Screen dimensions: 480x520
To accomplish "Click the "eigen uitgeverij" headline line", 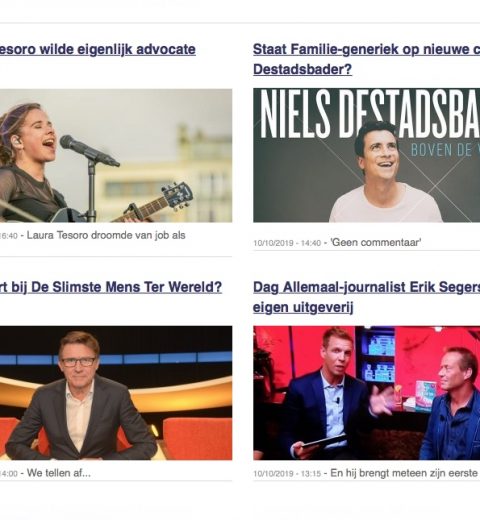I will click(x=303, y=307).
